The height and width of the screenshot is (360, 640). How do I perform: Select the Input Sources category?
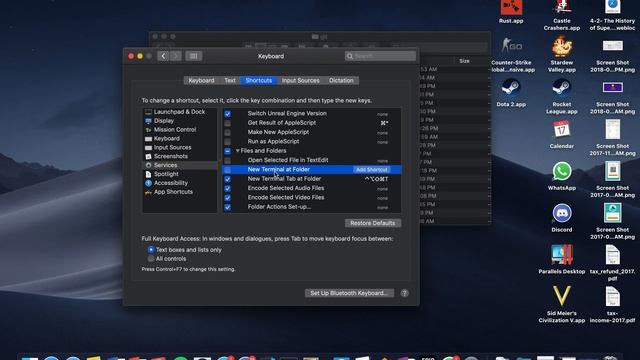coord(172,147)
